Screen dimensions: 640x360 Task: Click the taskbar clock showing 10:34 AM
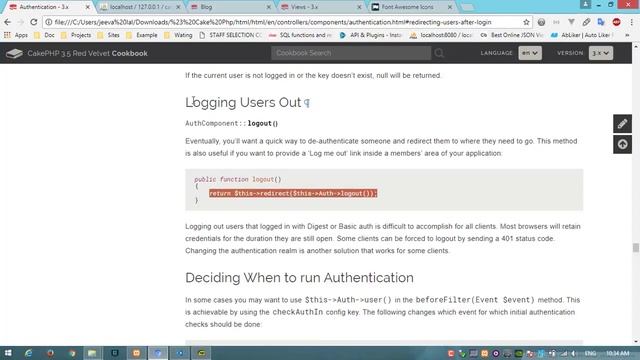tap(617, 353)
